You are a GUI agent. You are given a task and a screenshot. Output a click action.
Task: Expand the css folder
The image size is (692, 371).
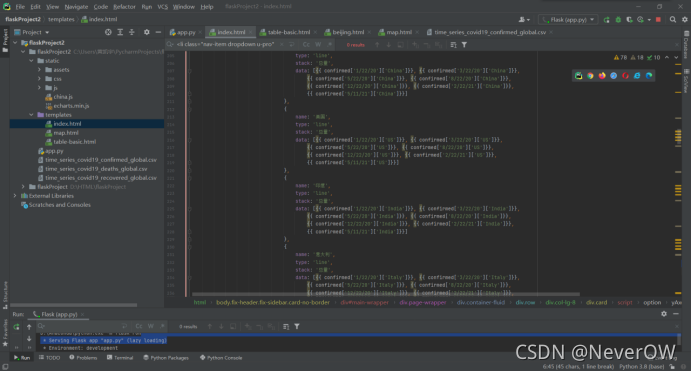point(39,79)
